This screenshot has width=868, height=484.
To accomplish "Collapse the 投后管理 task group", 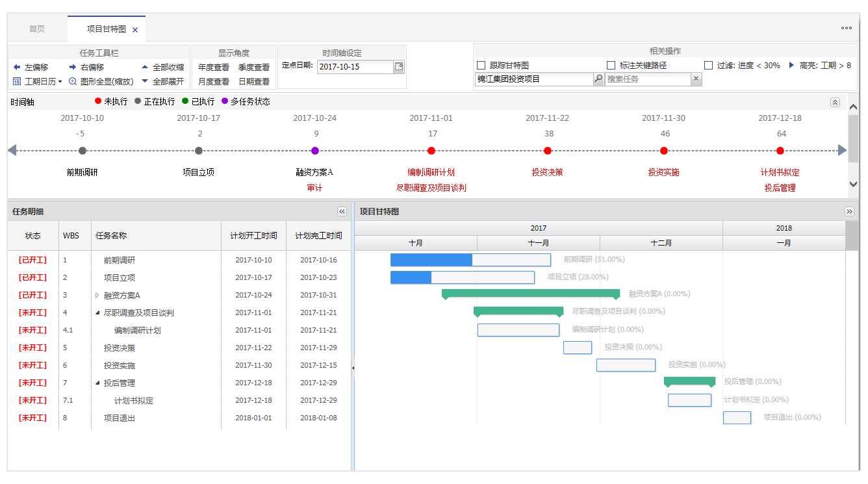I will pyautogui.click(x=97, y=383).
